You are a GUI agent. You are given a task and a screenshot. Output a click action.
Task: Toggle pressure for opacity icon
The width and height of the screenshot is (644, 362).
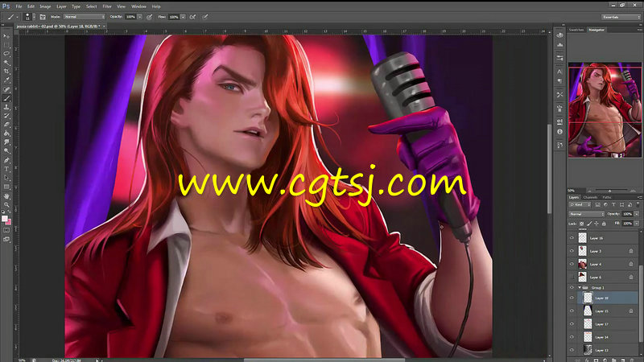(150, 17)
